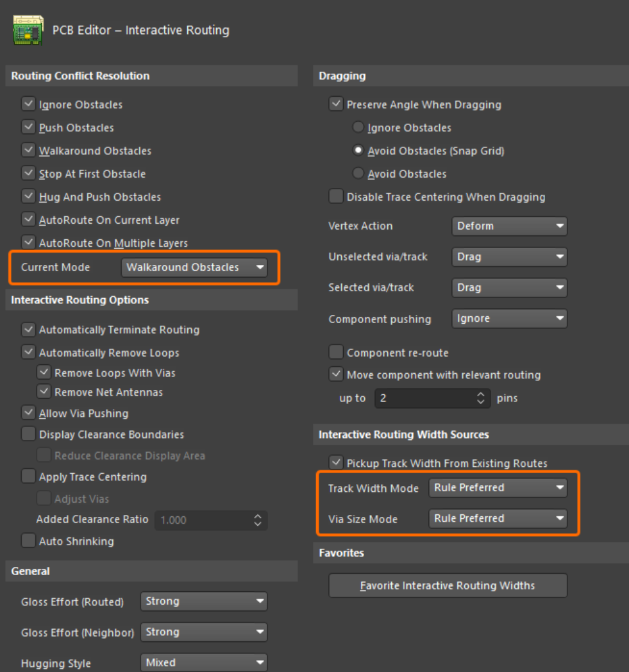
Task: Open the Current Mode dropdown
Action: pos(194,267)
